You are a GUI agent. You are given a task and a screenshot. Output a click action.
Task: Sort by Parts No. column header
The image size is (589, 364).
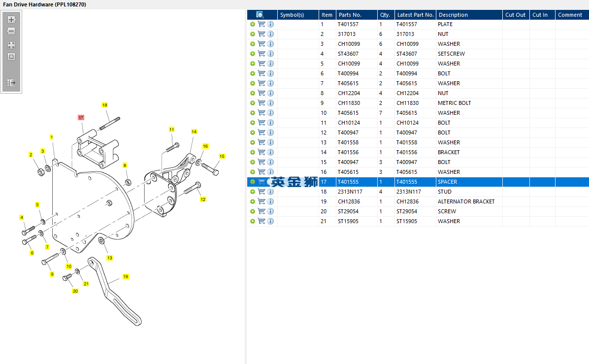[x=357, y=15]
